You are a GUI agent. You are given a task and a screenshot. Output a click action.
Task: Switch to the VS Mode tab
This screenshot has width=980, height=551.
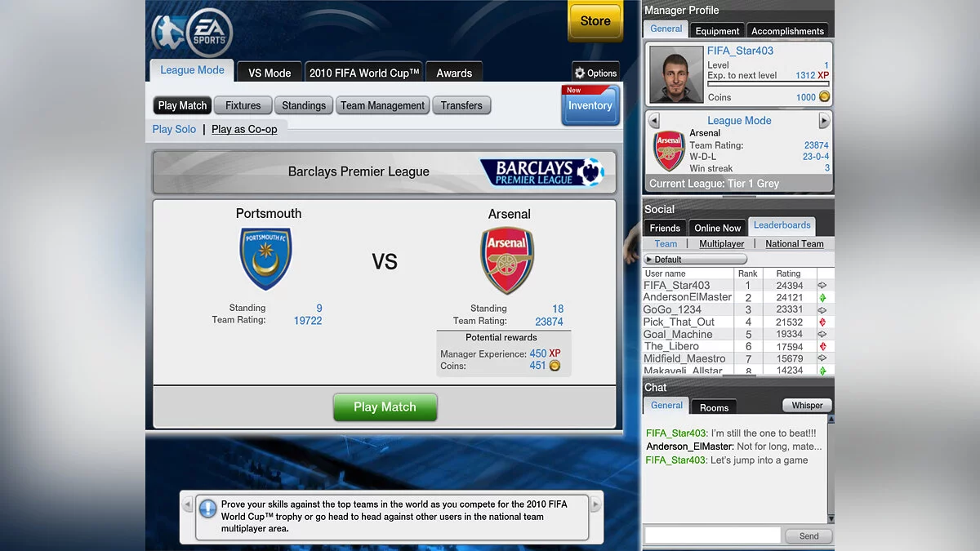coord(269,73)
